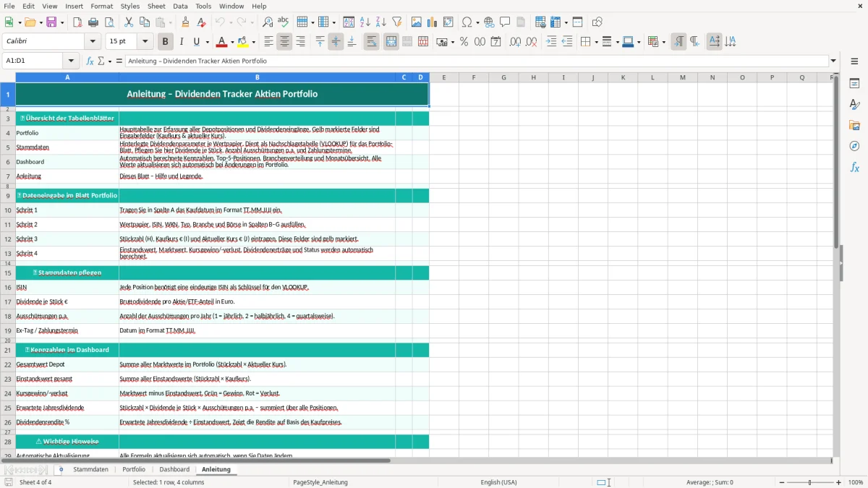The width and height of the screenshot is (868, 488).
Task: Switch to the Portfolio sheet tab
Action: click(x=134, y=469)
